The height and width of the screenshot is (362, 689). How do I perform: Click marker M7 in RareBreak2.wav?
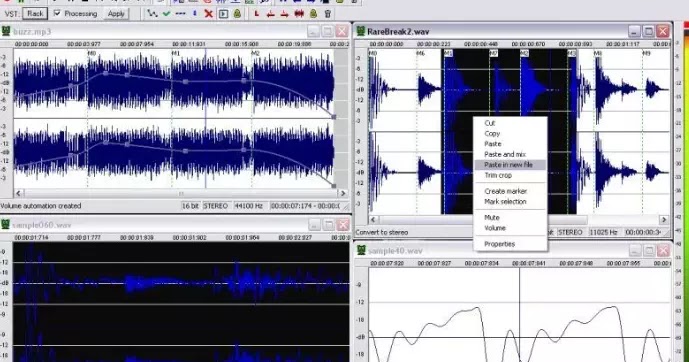pos(493,53)
